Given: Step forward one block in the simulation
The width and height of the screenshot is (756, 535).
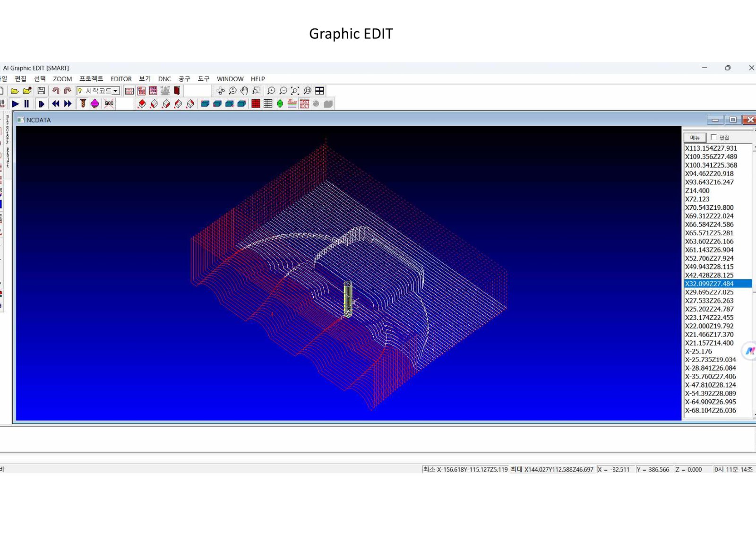Looking at the screenshot, I should click(41, 104).
